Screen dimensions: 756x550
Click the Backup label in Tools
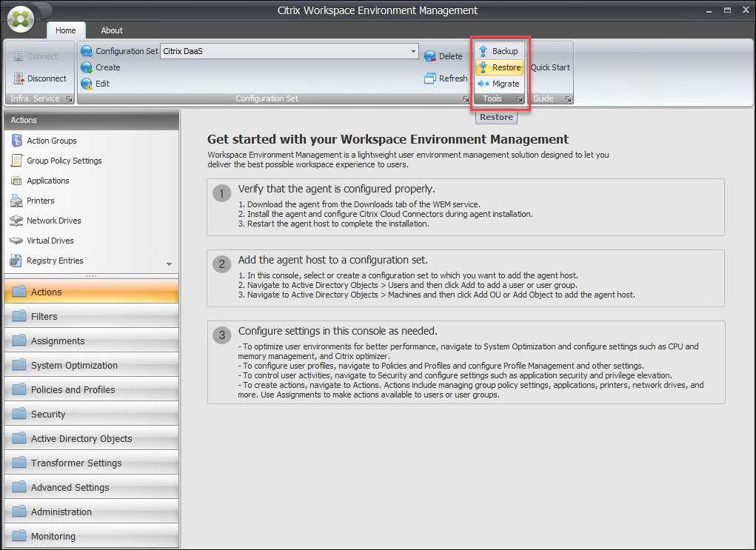505,51
